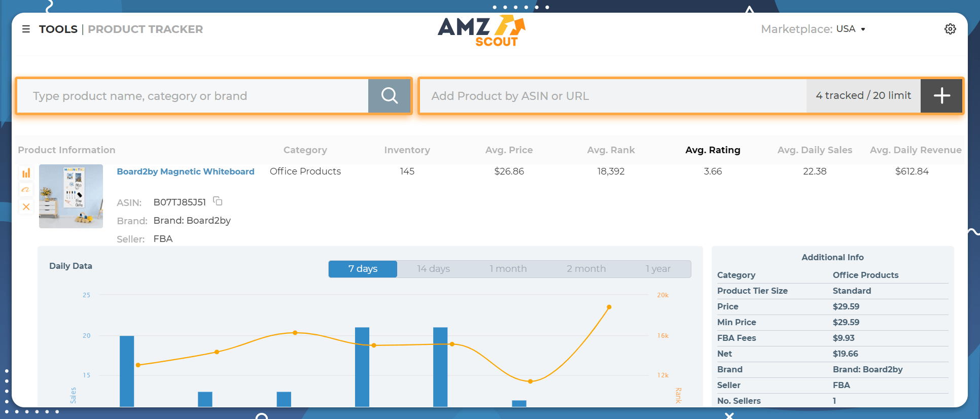Viewport: 980px width, 419px height.
Task: Open the hamburger menu next to TOOLS
Action: coord(26,29)
